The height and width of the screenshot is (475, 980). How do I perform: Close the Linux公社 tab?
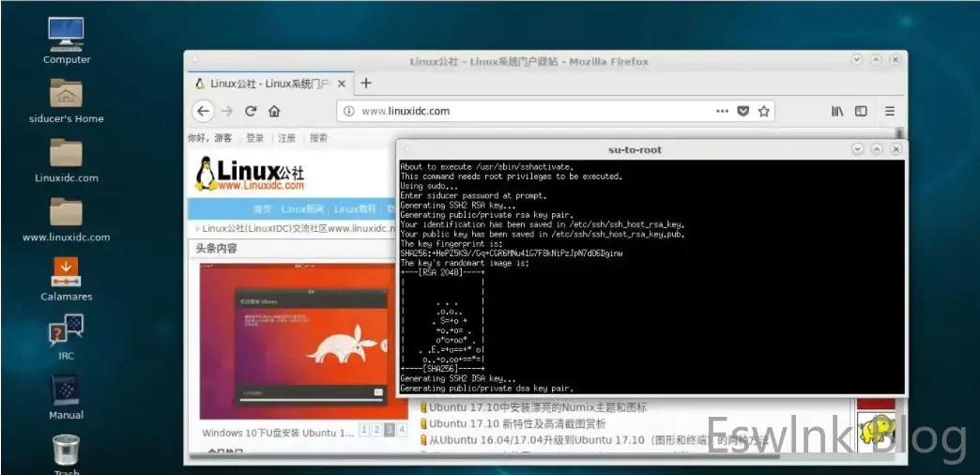[x=342, y=84]
